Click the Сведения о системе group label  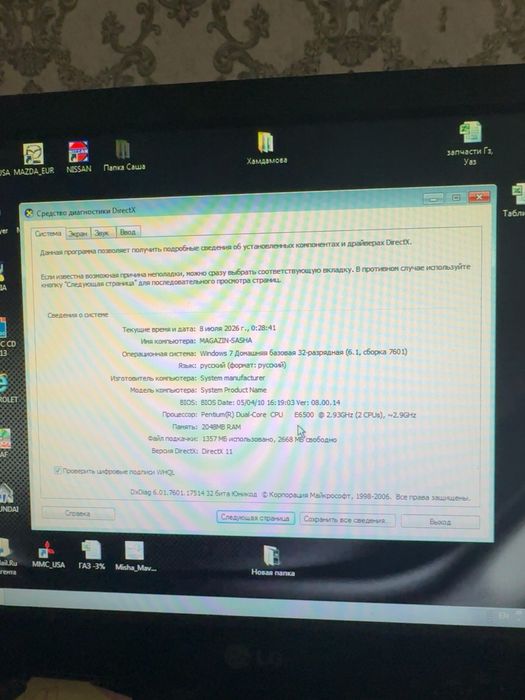click(78, 315)
